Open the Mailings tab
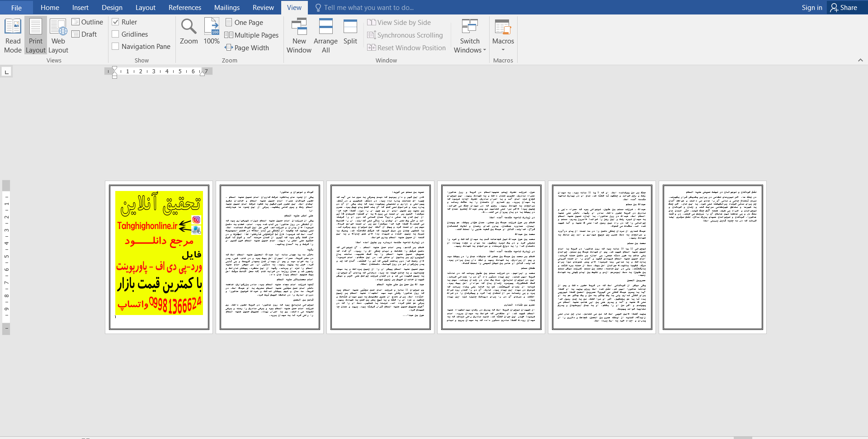The image size is (868, 439). (x=227, y=7)
